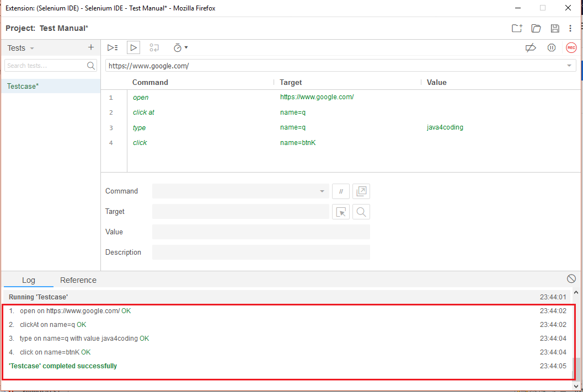Image resolution: width=583 pixels, height=392 pixels.
Task: Click the https://www.google.com/ target cell
Action: (317, 97)
